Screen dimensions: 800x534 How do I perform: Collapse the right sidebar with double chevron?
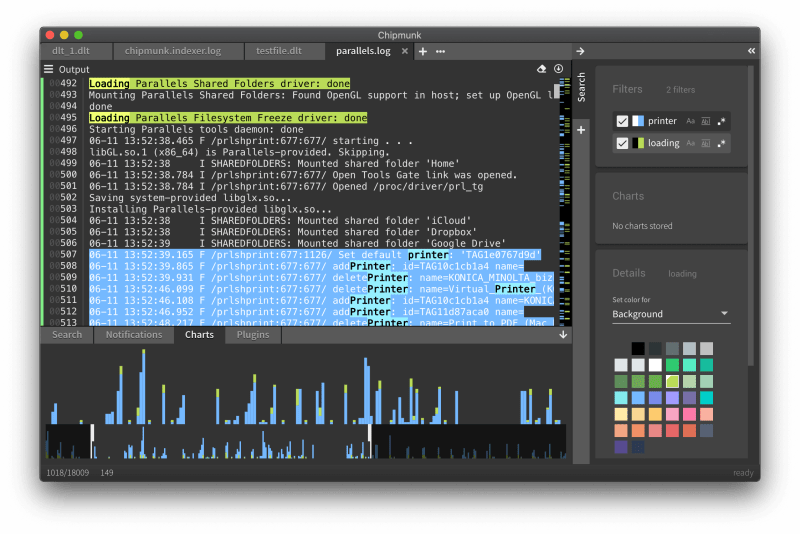(752, 50)
